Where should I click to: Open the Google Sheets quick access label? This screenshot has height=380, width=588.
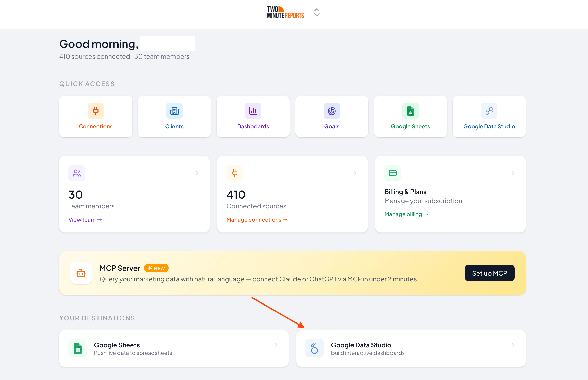pos(410,126)
